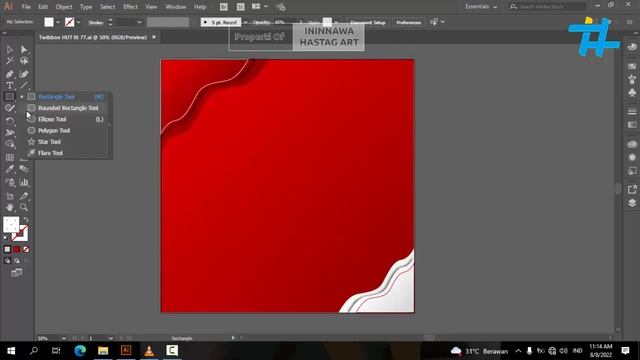The width and height of the screenshot is (640, 360).
Task: Open the zoom level 50% dropdown
Action: pos(64,338)
